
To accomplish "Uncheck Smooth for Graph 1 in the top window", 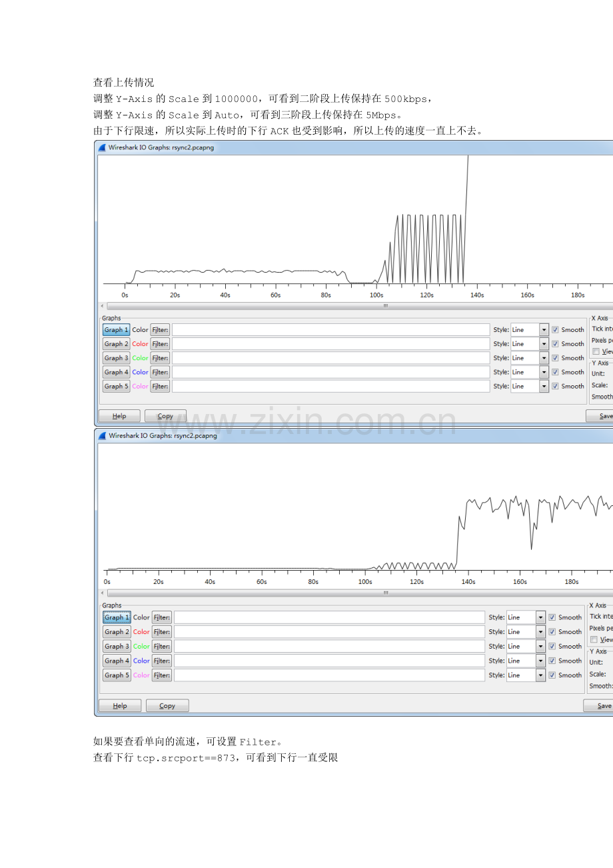I will click(554, 329).
